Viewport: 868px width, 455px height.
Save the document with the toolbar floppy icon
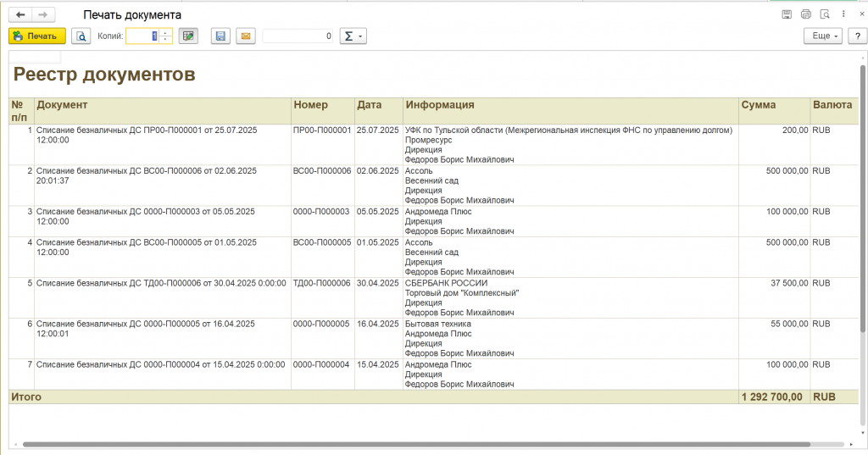220,36
